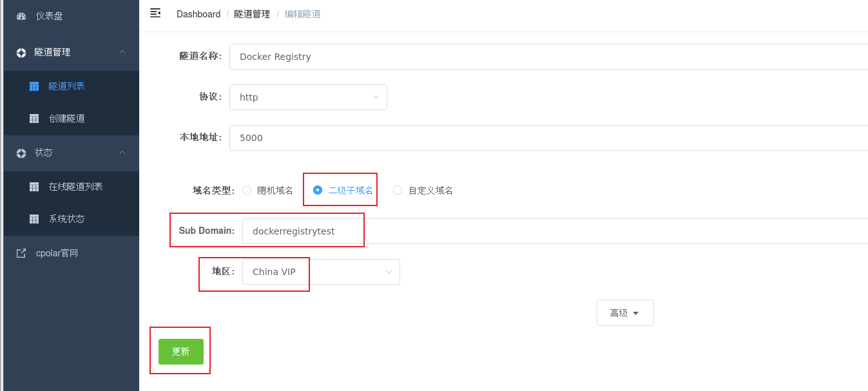Viewport: 868px width, 391px height.
Task: Collapse the 隧道管理 sidebar section chevron
Action: tap(122, 52)
